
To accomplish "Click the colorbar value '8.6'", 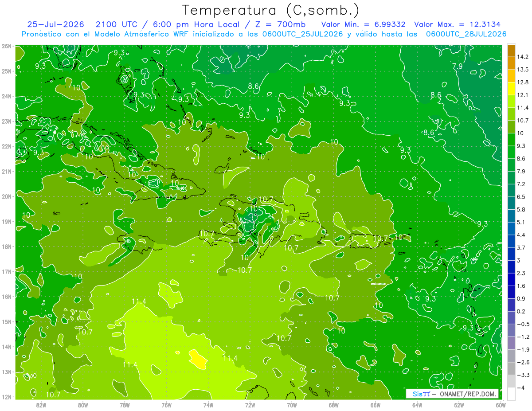I will (x=521, y=158).
